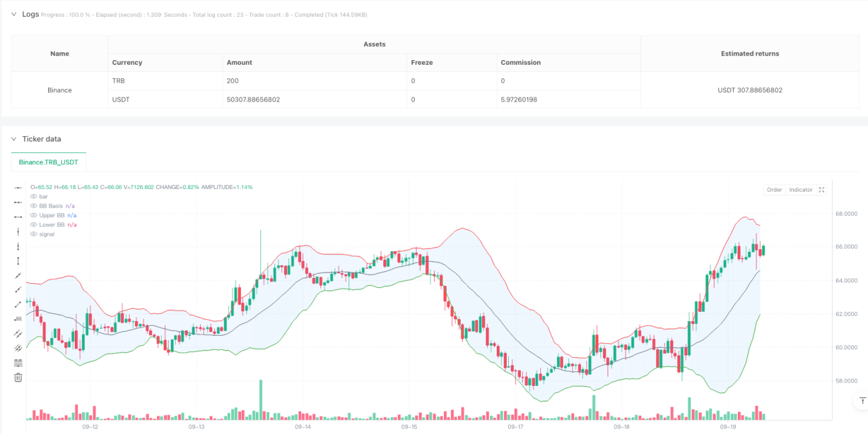This screenshot has height=434, width=868.
Task: Select the parallel channel drawing tool
Action: point(18,333)
